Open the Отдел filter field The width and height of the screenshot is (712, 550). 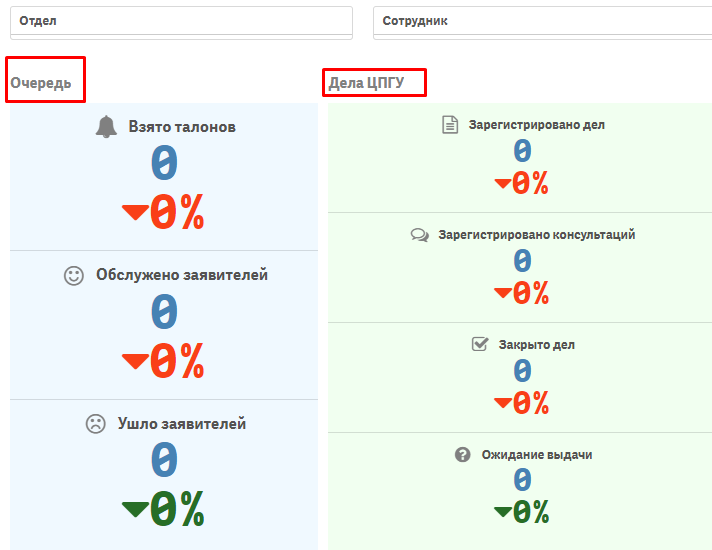point(181,21)
